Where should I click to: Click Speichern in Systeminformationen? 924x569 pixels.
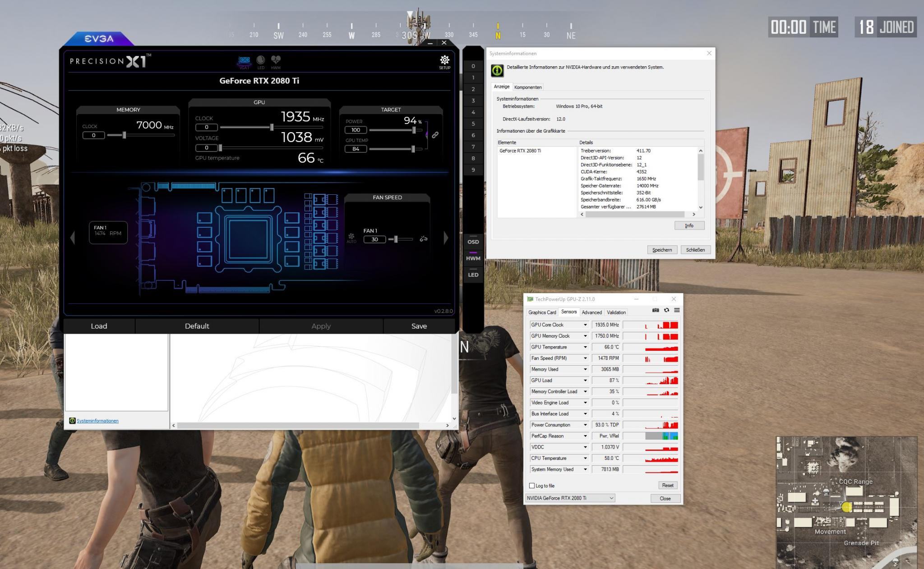click(662, 250)
